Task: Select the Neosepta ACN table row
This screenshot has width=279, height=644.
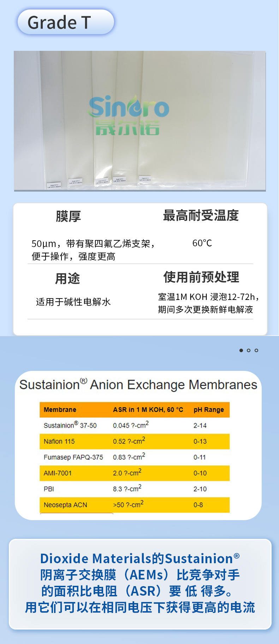Action: click(x=134, y=505)
